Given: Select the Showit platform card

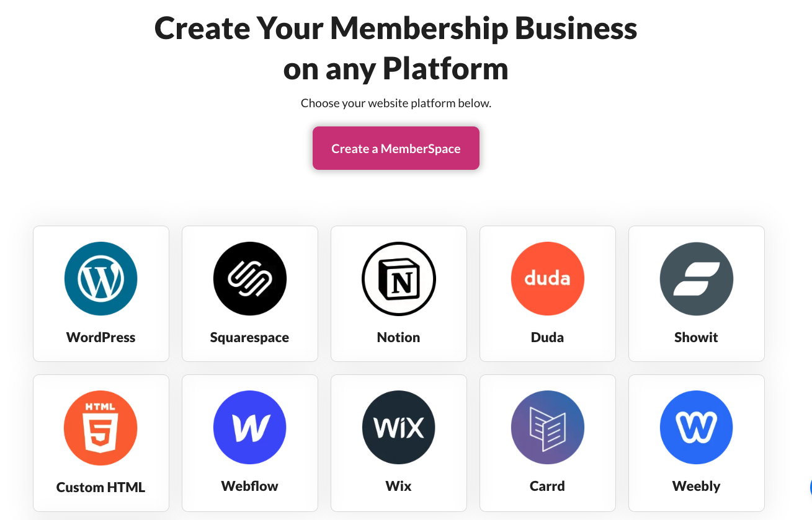Looking at the screenshot, I should point(696,294).
